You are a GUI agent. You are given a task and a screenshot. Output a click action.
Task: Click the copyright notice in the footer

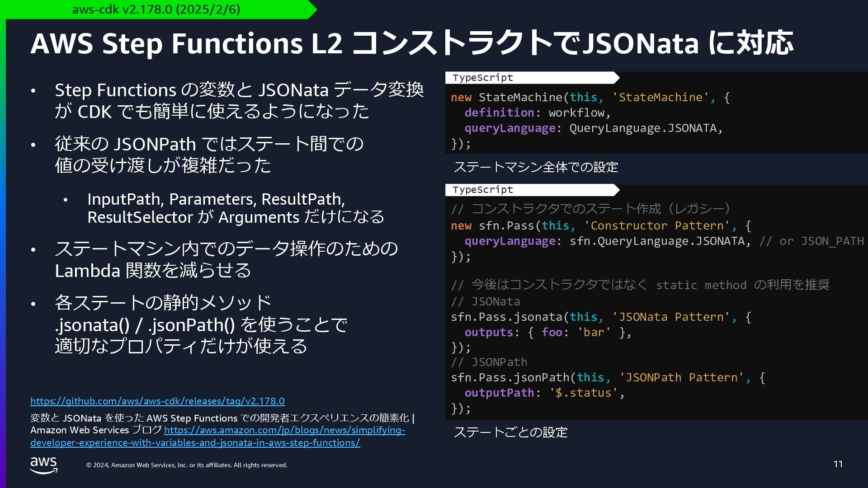point(187,465)
